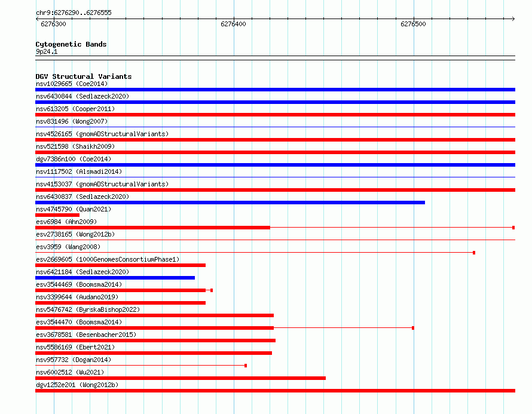
Task: Click the nsv1029665 (Coe2014) variant label
Action: (72, 84)
